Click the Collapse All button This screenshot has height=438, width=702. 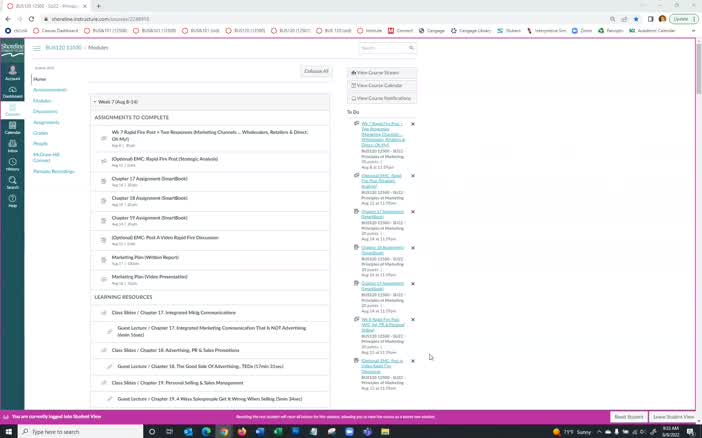click(x=316, y=71)
